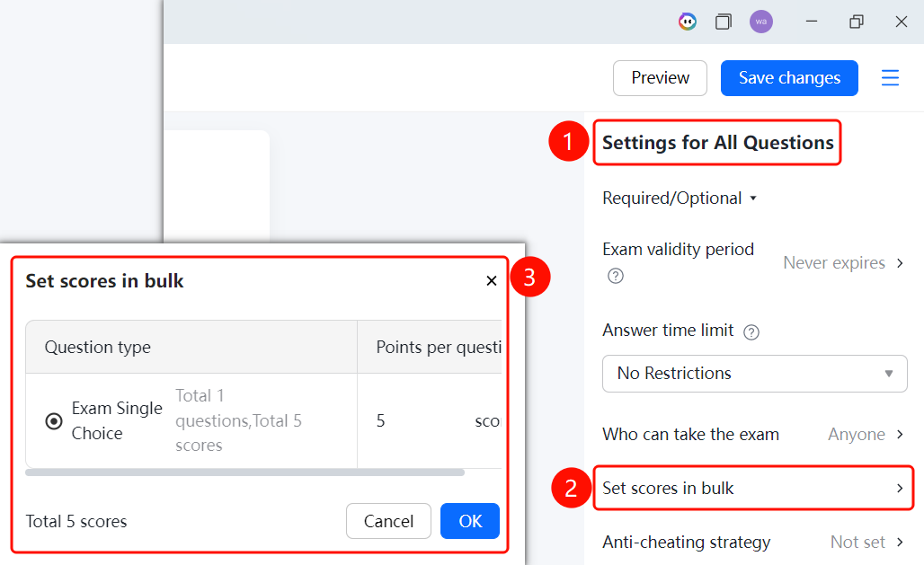Cancel the Set scores in bulk dialog

coord(388,521)
